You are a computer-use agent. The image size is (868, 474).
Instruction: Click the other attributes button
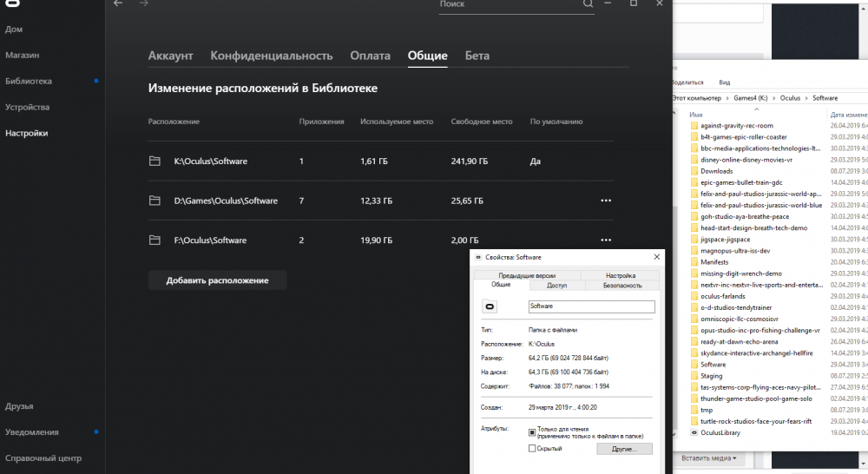(623, 449)
